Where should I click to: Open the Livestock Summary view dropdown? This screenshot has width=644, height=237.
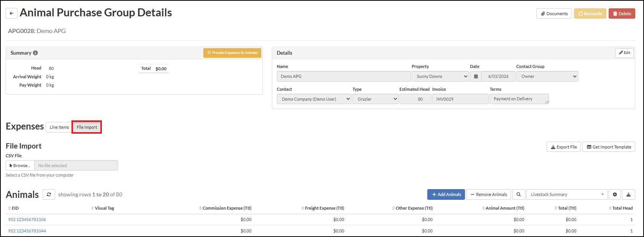(566, 194)
